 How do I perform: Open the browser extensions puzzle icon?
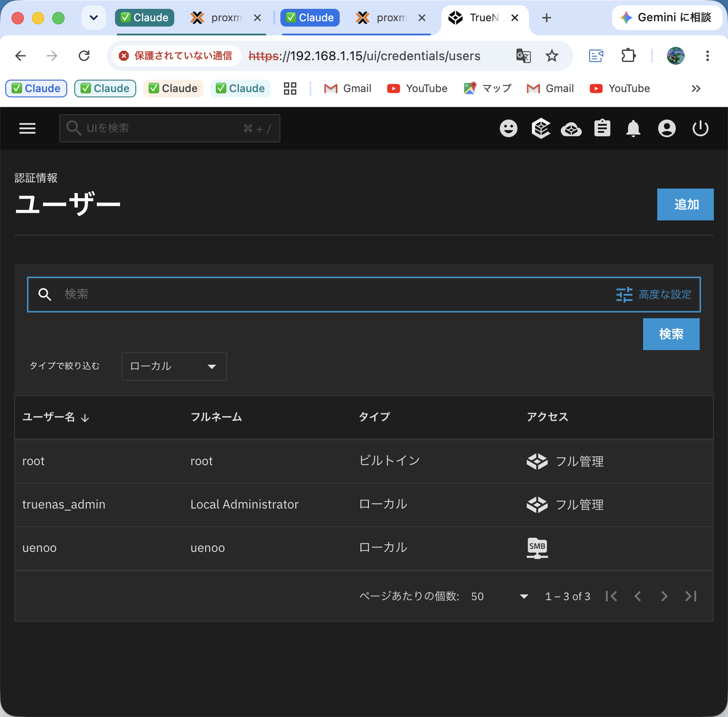coord(628,56)
